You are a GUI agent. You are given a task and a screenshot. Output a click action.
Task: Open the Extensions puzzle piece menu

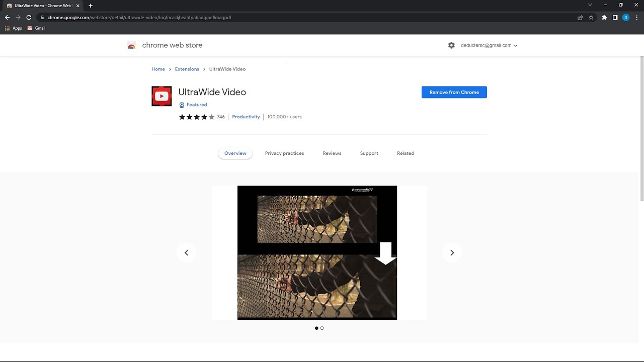(604, 17)
